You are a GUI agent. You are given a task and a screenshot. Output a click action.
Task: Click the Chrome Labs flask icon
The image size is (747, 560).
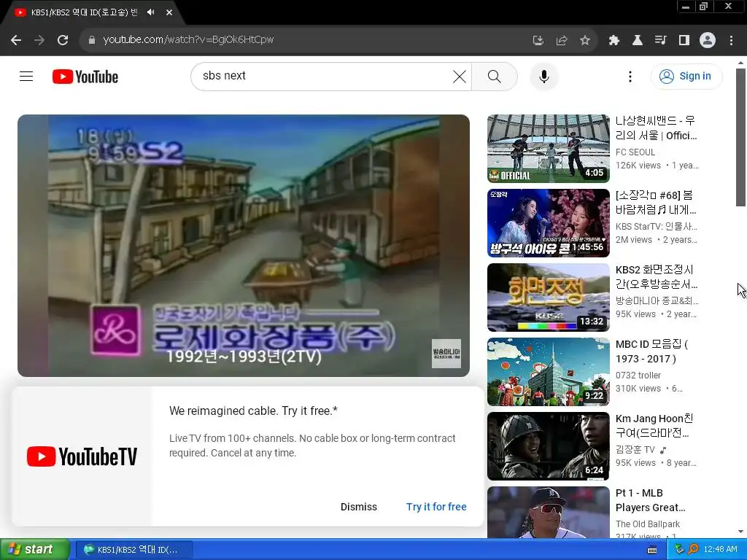click(638, 40)
